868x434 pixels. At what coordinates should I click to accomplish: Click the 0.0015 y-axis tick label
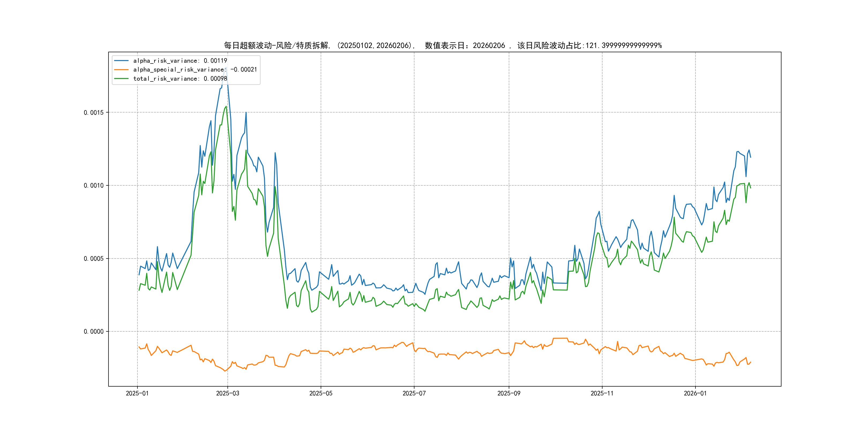coord(94,113)
